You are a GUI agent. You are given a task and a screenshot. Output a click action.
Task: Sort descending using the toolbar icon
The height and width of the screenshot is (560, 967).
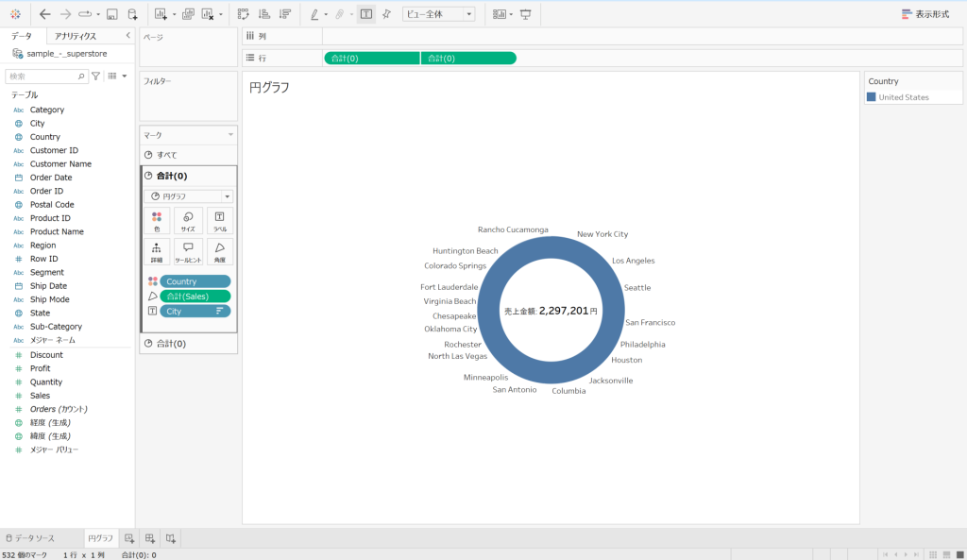(x=284, y=14)
